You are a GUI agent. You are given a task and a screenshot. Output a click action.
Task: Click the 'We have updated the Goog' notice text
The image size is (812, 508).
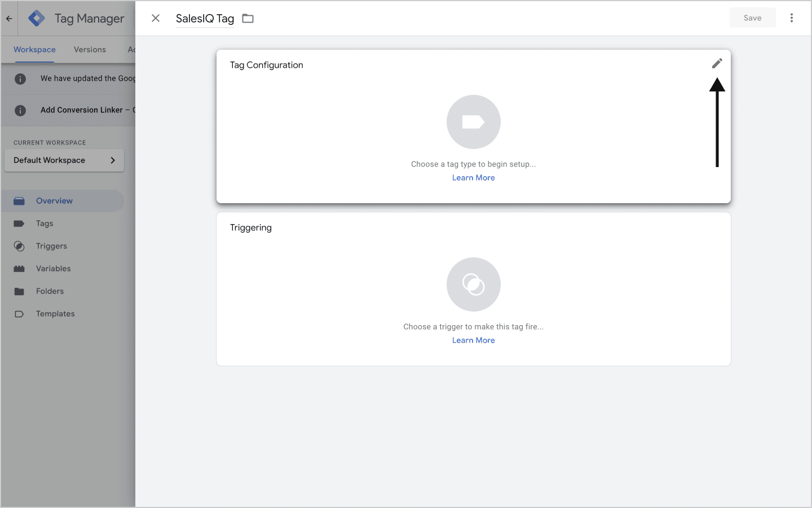87,78
